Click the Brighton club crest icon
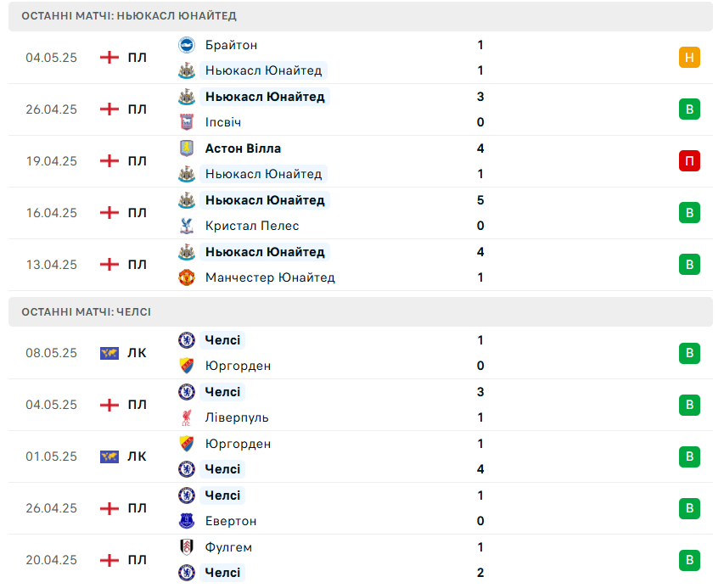The width and height of the screenshot is (724, 588). [x=186, y=45]
